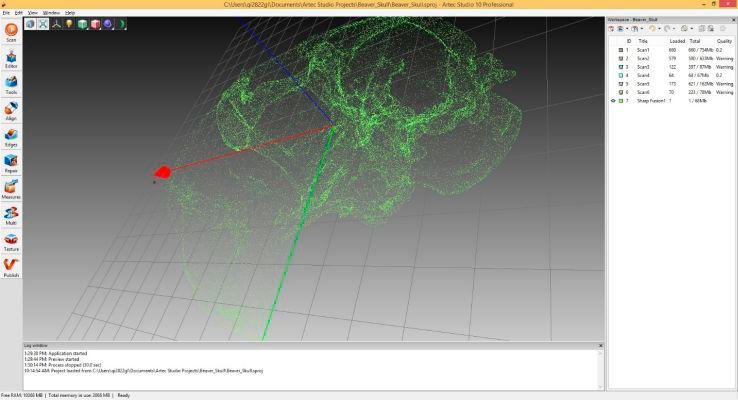Open the Publish panel

[x=11, y=268]
